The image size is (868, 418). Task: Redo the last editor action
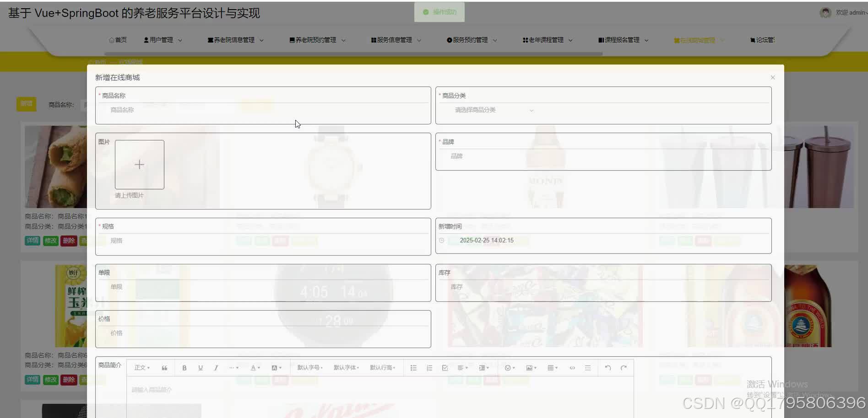624,368
